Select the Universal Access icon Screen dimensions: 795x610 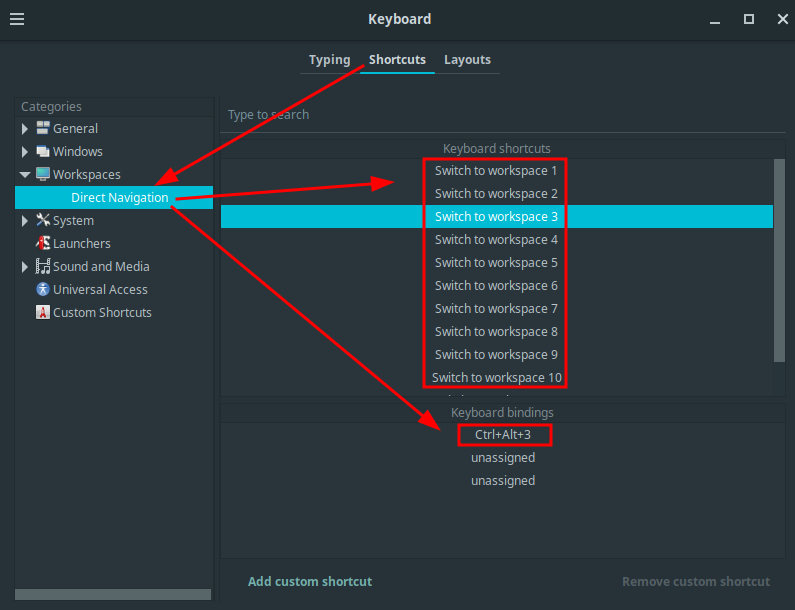click(x=43, y=289)
